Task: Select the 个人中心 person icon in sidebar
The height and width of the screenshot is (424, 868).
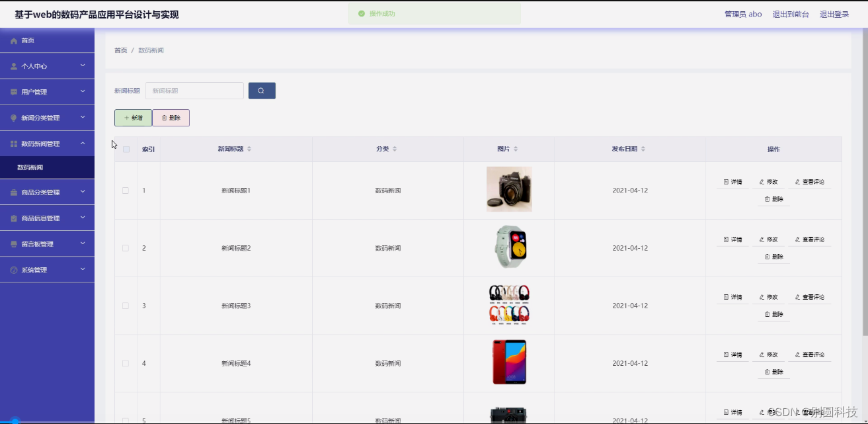Action: point(13,66)
